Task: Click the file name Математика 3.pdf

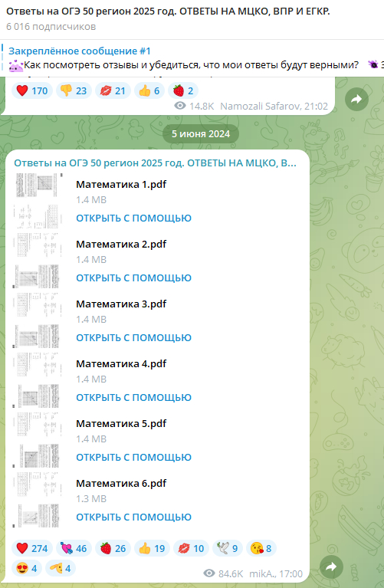Action: click(x=121, y=304)
